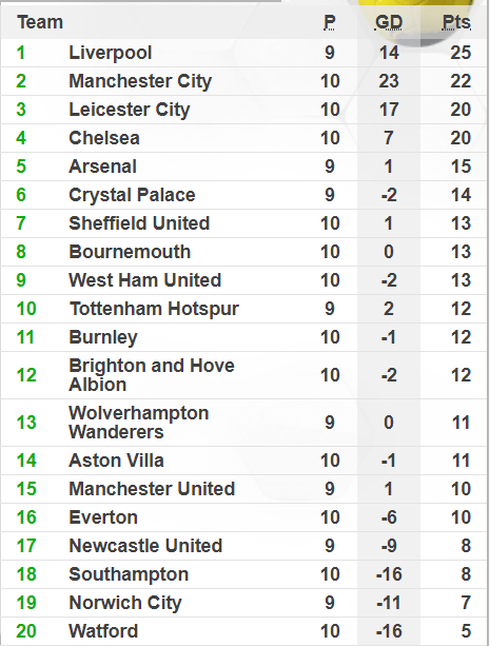Select Watford at the table bottom
Viewport: 490px width, 646px height.
(x=103, y=631)
